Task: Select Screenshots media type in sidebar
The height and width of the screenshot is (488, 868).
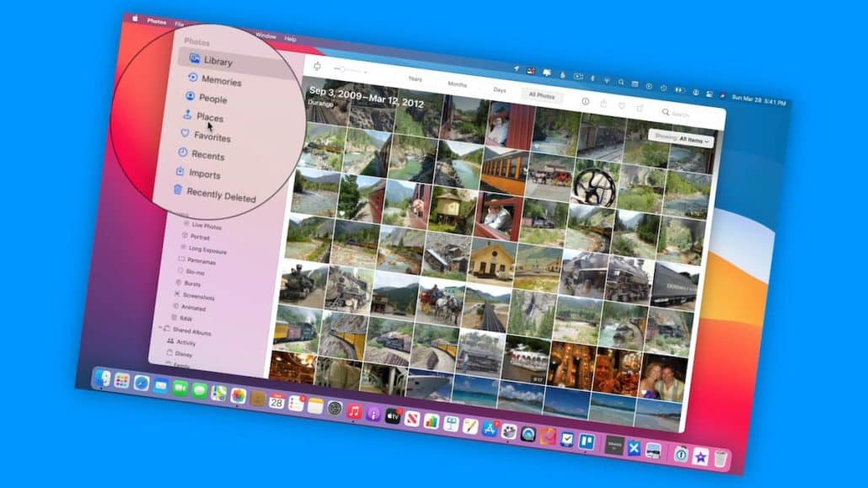Action: tap(198, 297)
